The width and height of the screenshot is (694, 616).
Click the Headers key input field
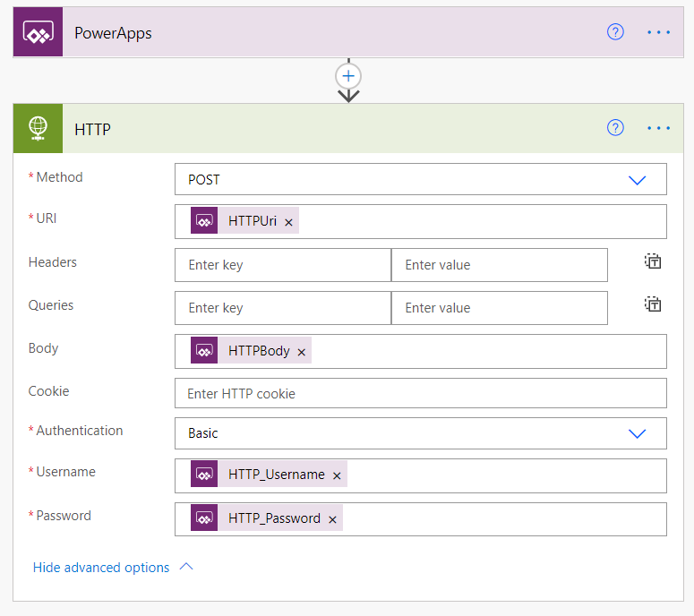[283, 265]
